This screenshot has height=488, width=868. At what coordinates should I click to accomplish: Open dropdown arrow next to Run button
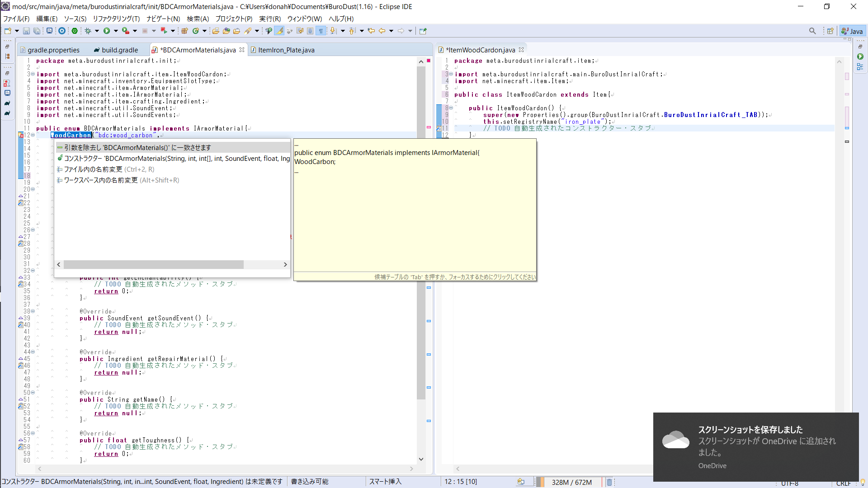[x=116, y=31]
